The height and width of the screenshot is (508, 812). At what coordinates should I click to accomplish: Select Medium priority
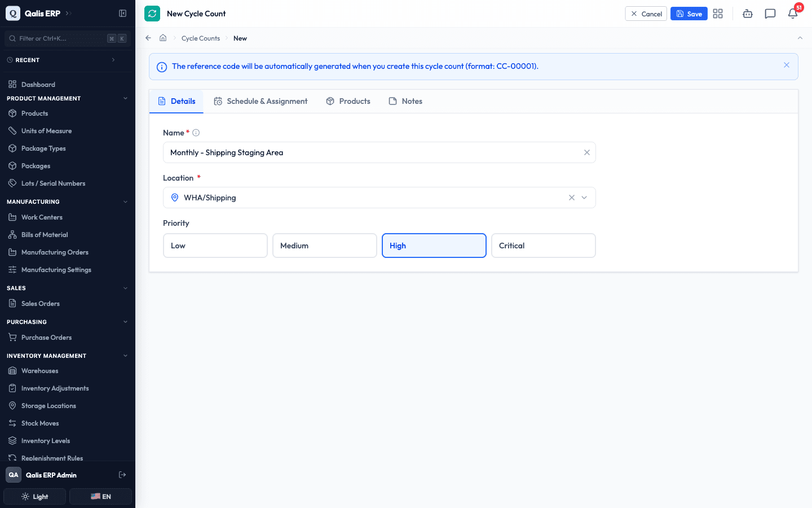click(x=325, y=246)
